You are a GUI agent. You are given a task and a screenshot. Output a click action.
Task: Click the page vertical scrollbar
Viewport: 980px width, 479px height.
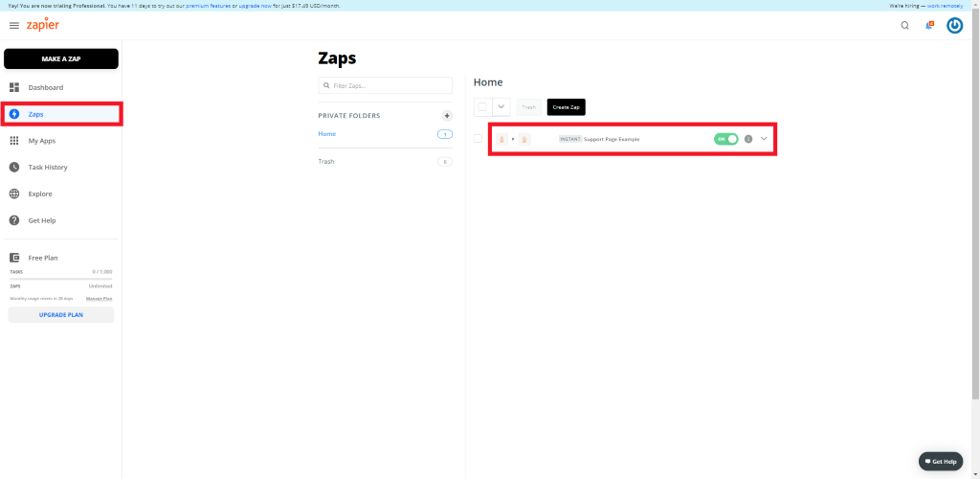(975, 206)
